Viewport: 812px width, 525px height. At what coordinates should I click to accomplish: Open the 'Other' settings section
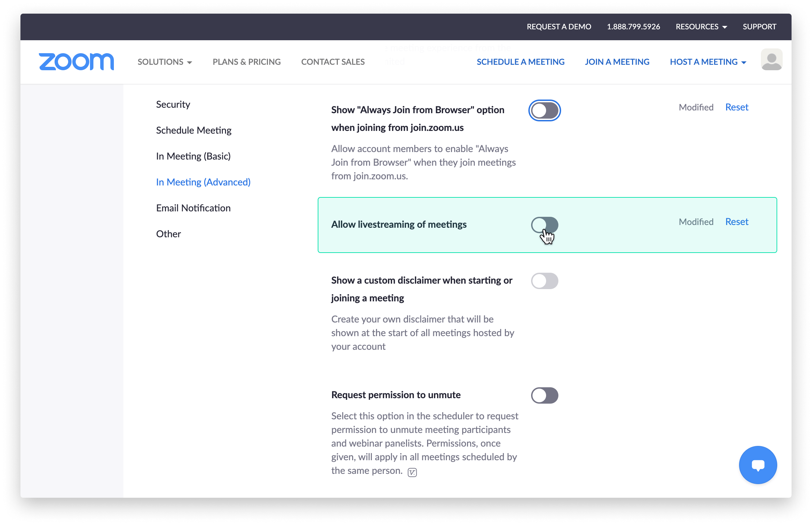point(168,234)
